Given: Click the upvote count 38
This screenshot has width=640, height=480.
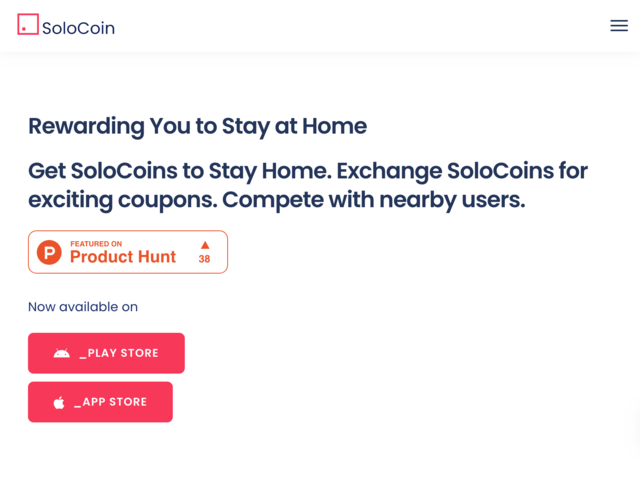Looking at the screenshot, I should (204, 259).
